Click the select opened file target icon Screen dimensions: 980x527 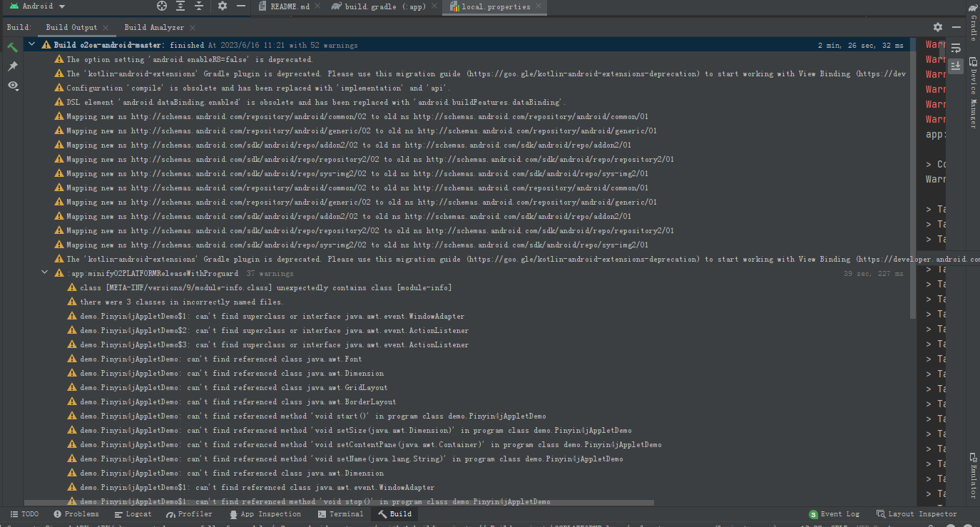point(162,6)
